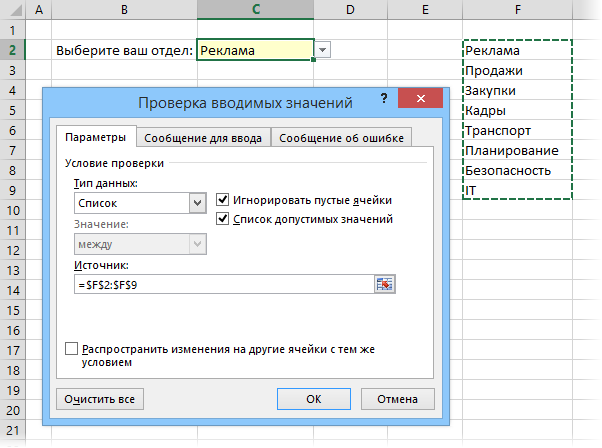Click the help question mark in dialog title
Viewport: 602px width, 448px height.
[x=384, y=100]
